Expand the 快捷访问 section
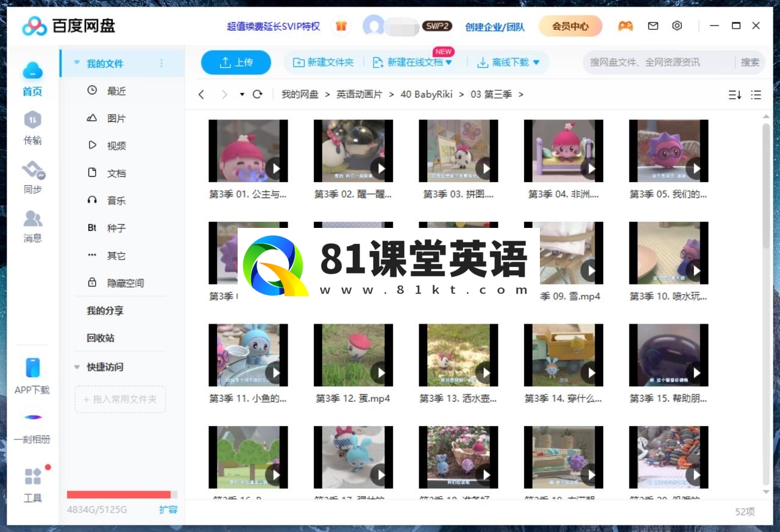 click(x=77, y=367)
